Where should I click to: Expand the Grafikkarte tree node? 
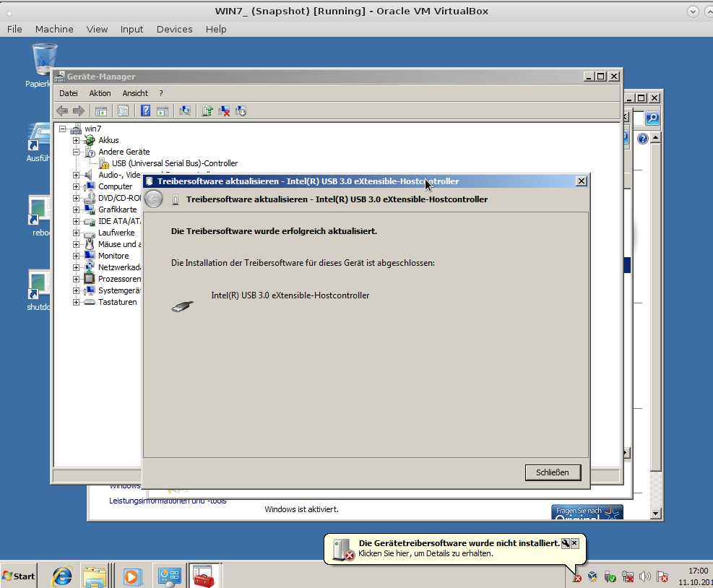point(76,209)
